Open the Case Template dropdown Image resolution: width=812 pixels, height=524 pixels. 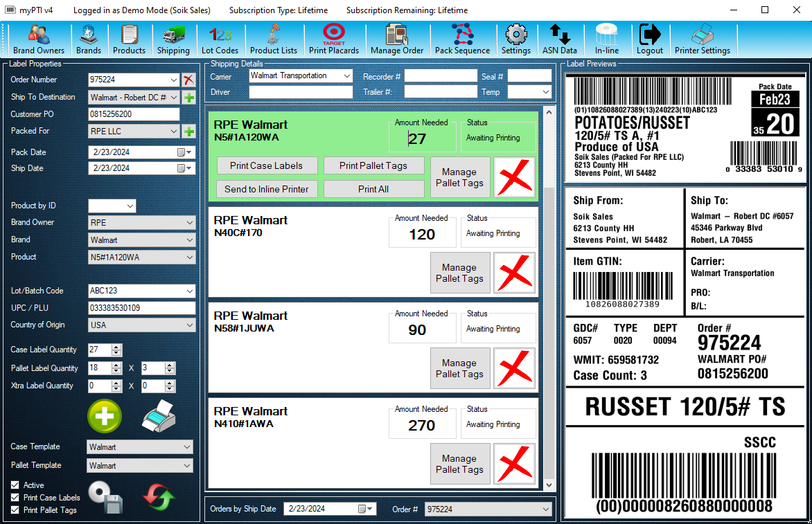tap(187, 447)
